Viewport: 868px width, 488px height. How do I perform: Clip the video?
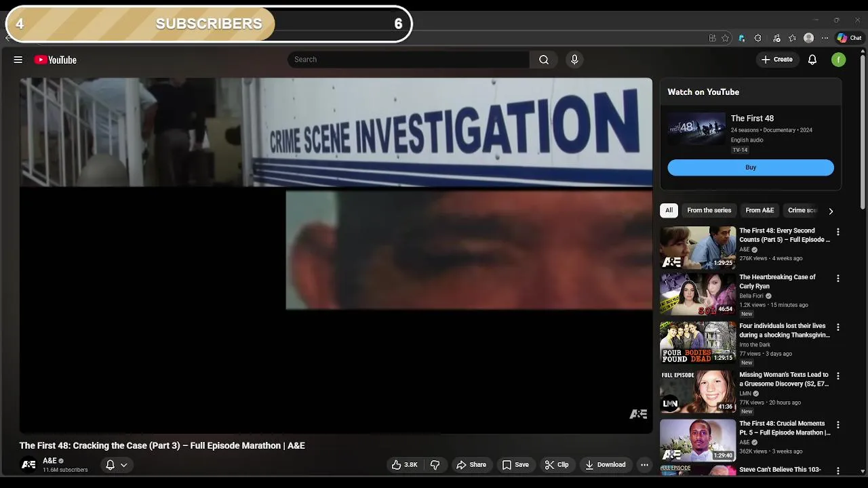tap(557, 465)
